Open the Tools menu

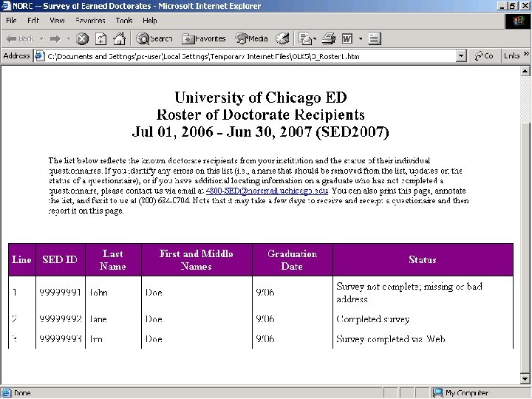pos(124,21)
